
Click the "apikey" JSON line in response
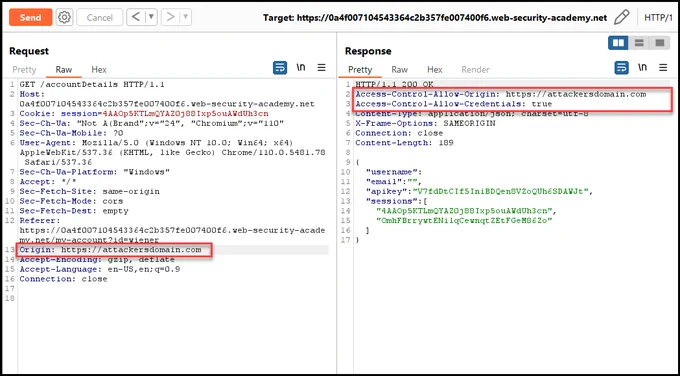pyautogui.click(x=479, y=191)
